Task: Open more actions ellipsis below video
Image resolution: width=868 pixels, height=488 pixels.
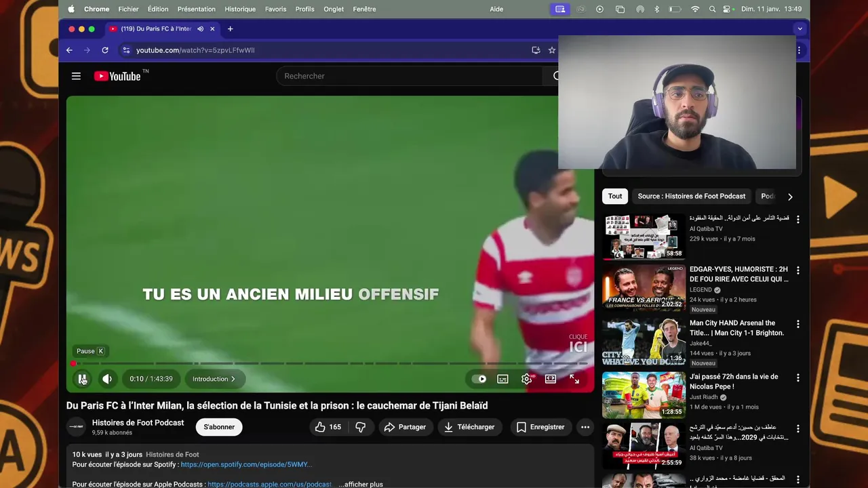Action: 585,427
